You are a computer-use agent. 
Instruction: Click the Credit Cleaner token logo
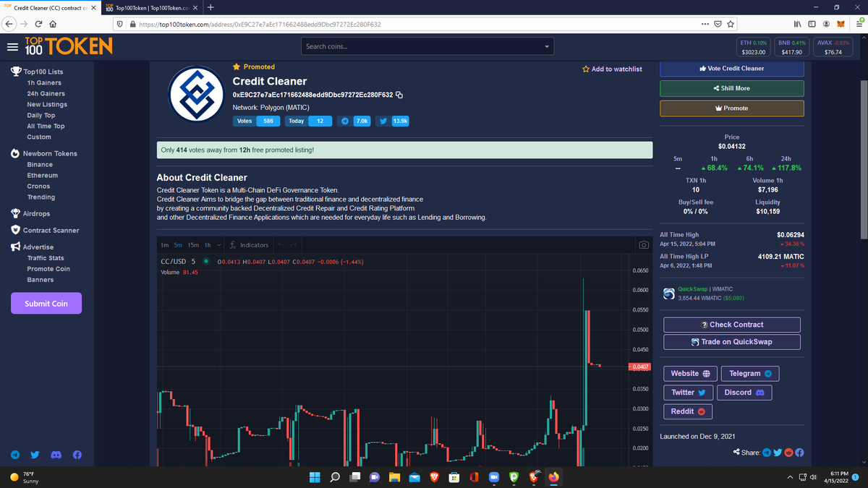[x=196, y=95]
